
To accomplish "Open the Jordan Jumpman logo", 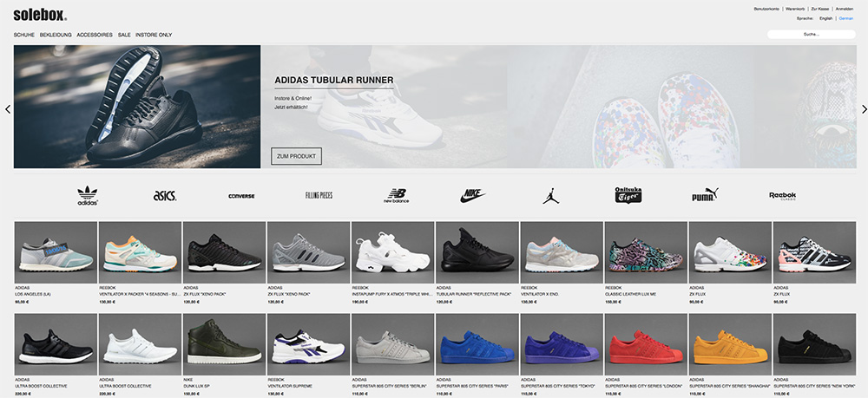I will (x=551, y=196).
